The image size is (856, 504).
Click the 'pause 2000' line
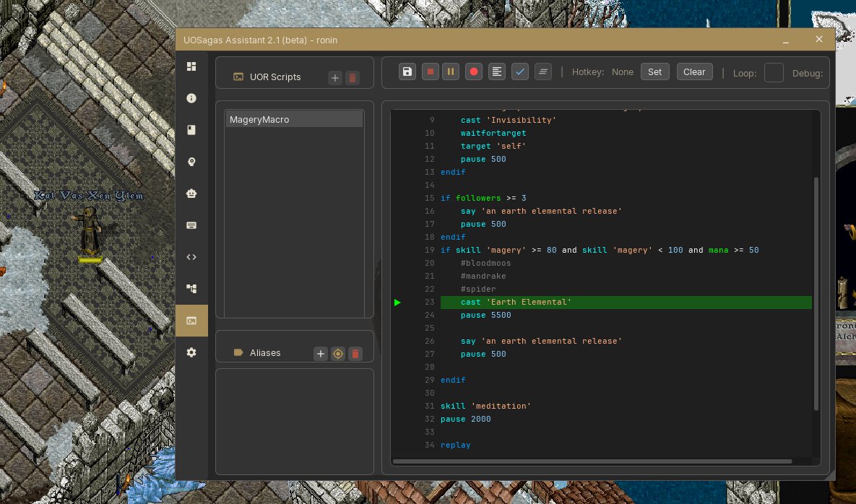[465, 419]
